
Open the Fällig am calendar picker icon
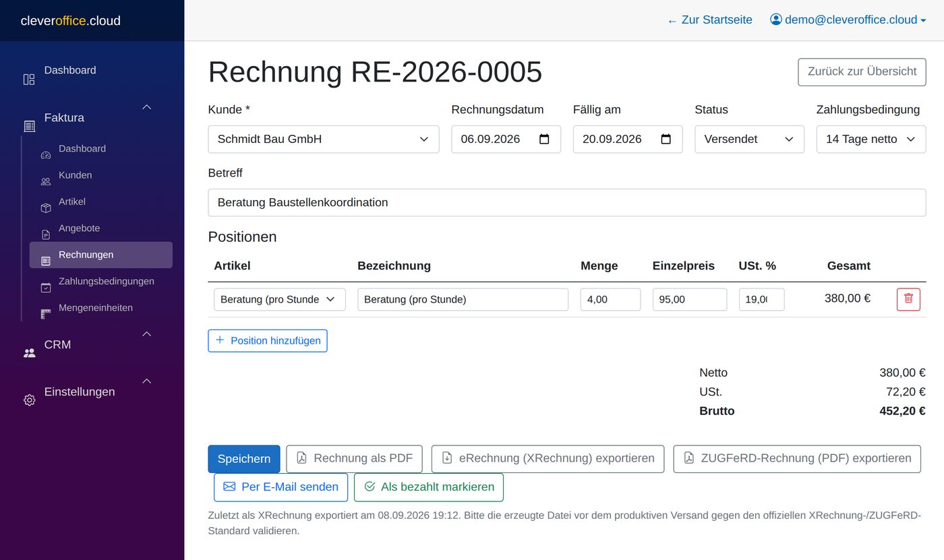(x=666, y=139)
